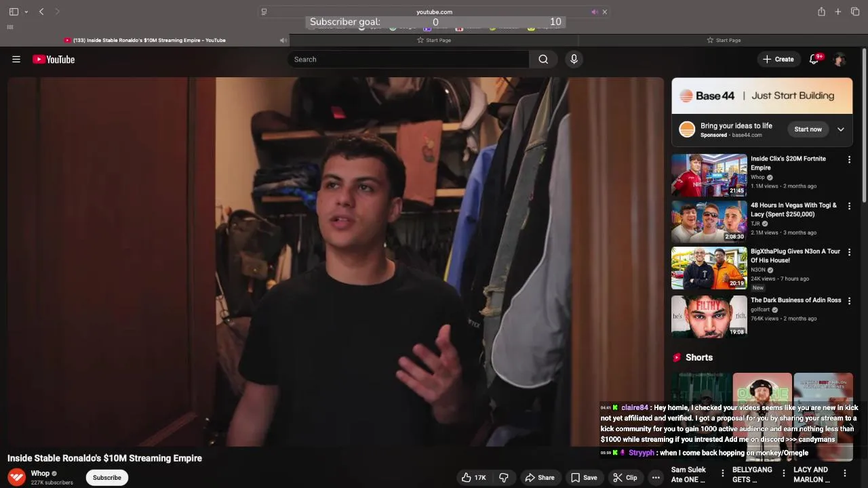Viewport: 868px width, 488px height.
Task: Open a new Safari tab with plus
Action: [838, 12]
